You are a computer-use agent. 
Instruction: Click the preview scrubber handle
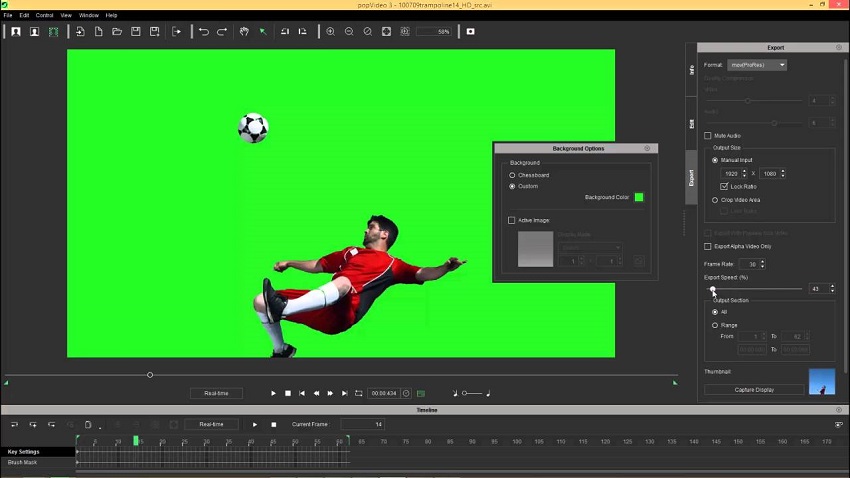(150, 375)
